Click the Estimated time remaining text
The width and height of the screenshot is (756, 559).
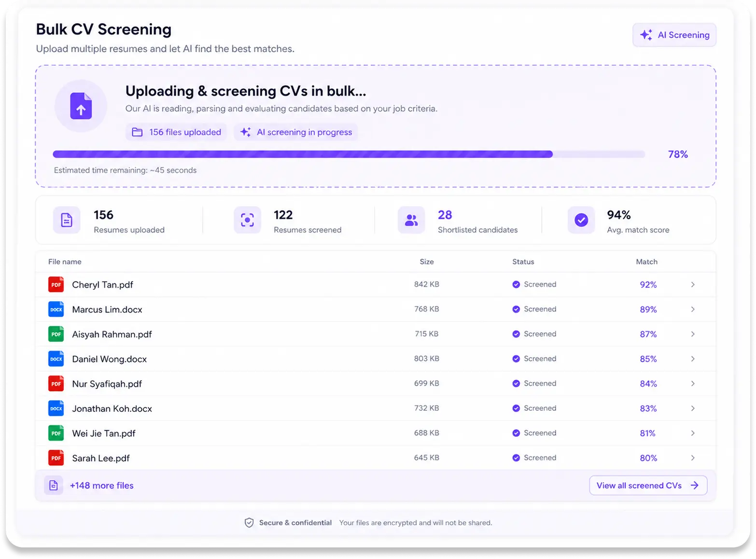tap(125, 170)
